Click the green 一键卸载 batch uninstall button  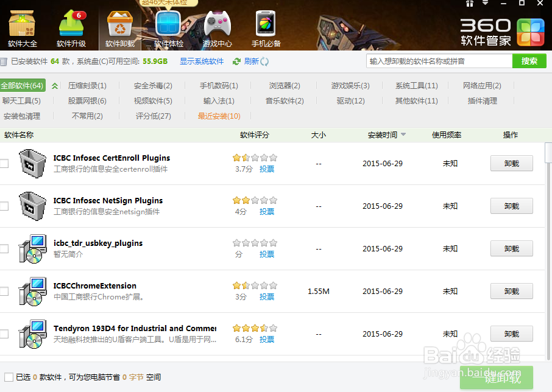(497, 377)
